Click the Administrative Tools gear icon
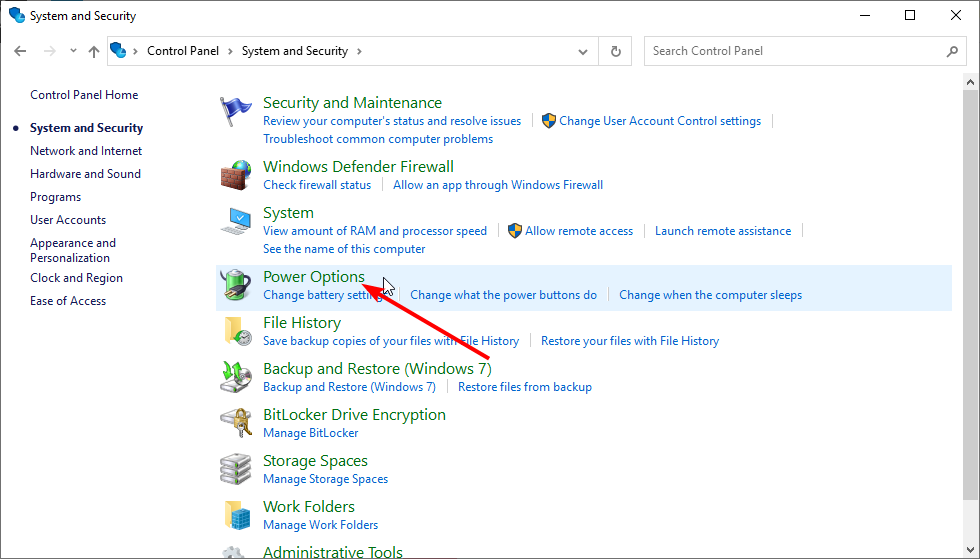980x559 pixels. [x=234, y=552]
